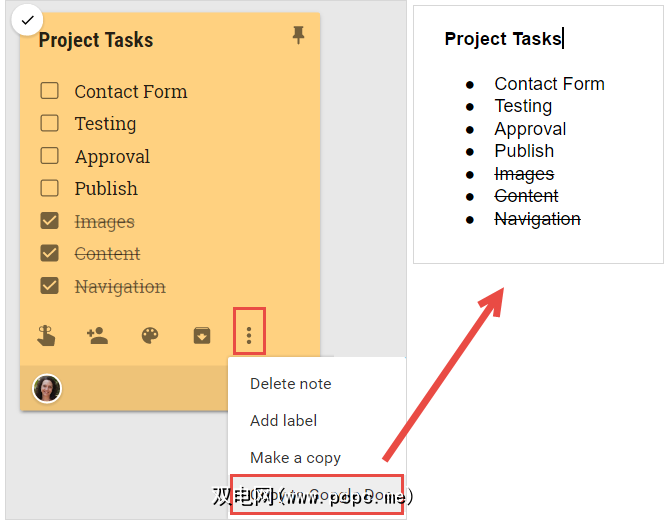Uncheck the Images checkbox
The image size is (670, 520).
(49, 221)
